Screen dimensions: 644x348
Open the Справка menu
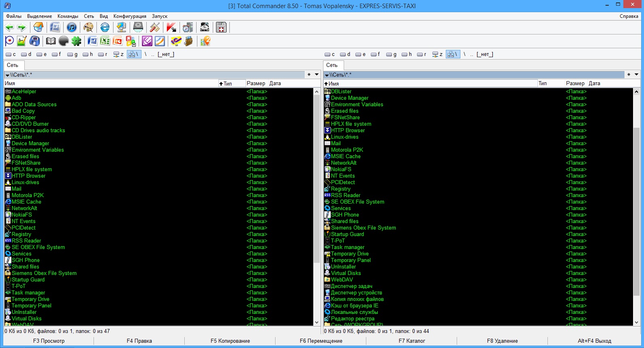click(x=629, y=16)
